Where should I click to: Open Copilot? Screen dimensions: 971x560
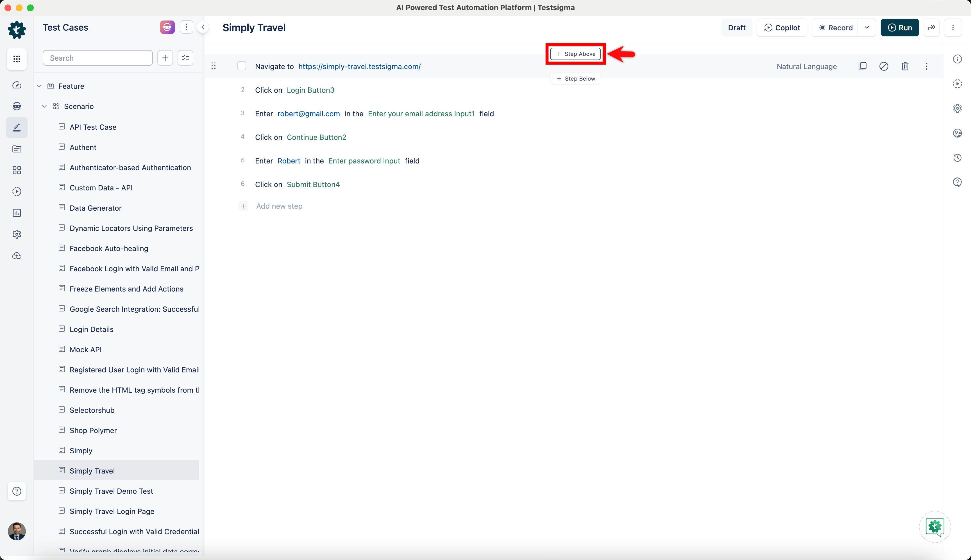pyautogui.click(x=782, y=28)
